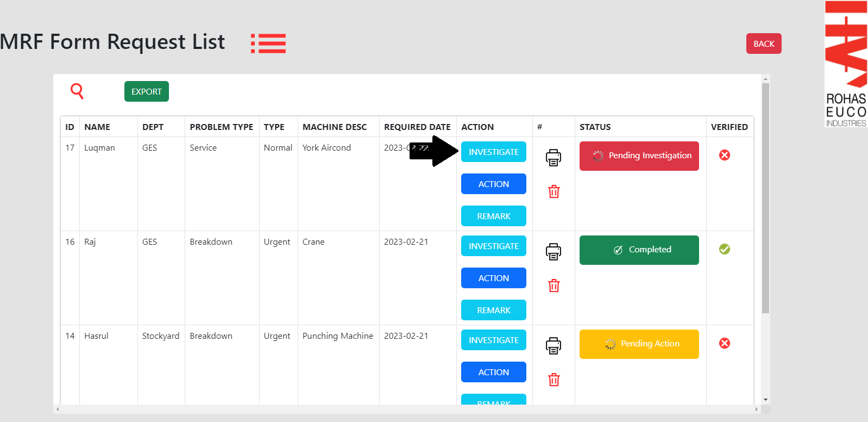Print Hasrul's Punching Machine request
The image size is (868, 422).
(553, 346)
